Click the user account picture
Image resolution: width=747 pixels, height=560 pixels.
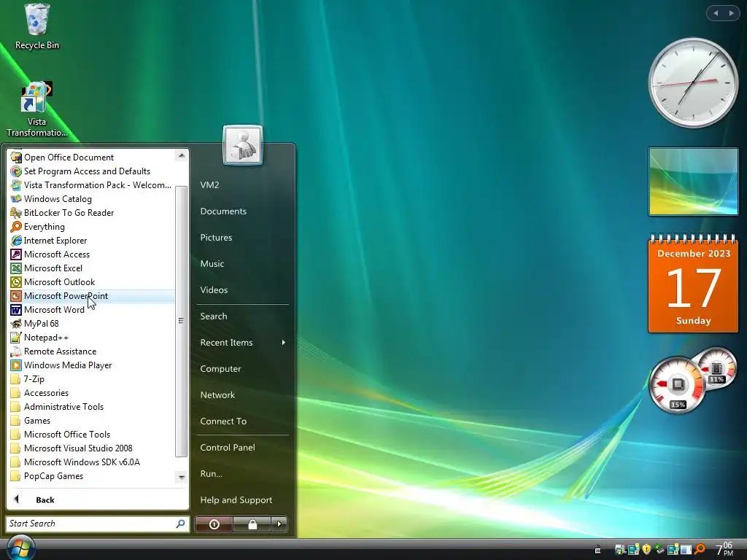[242, 145]
